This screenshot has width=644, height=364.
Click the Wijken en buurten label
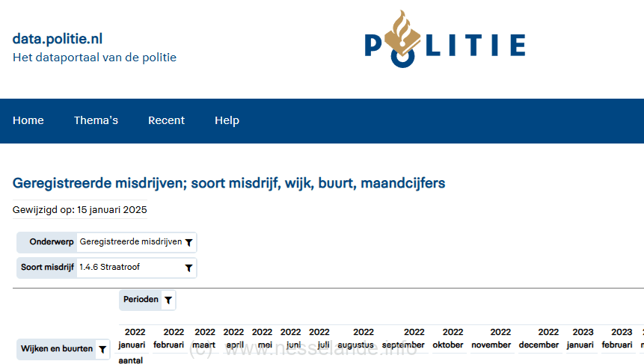(57, 349)
